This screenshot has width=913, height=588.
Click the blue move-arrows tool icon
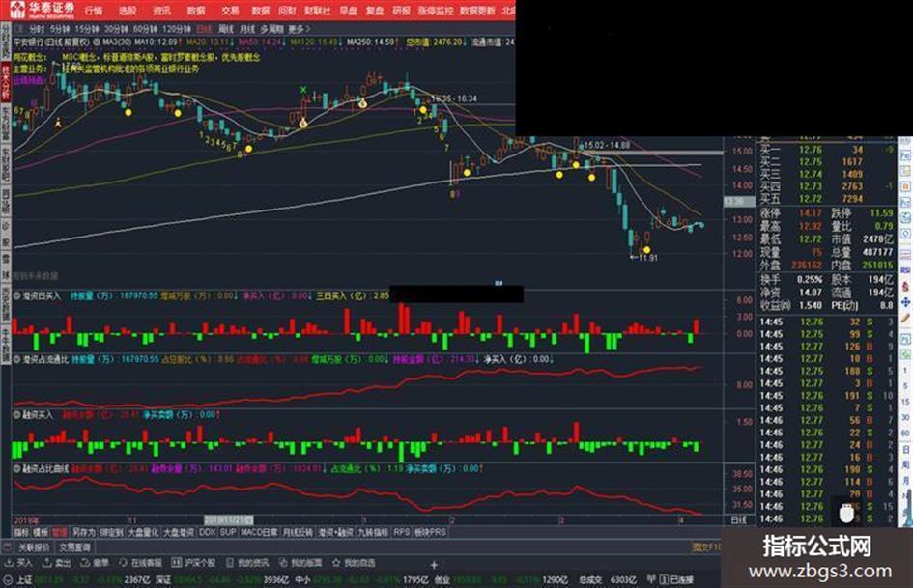coord(906,302)
